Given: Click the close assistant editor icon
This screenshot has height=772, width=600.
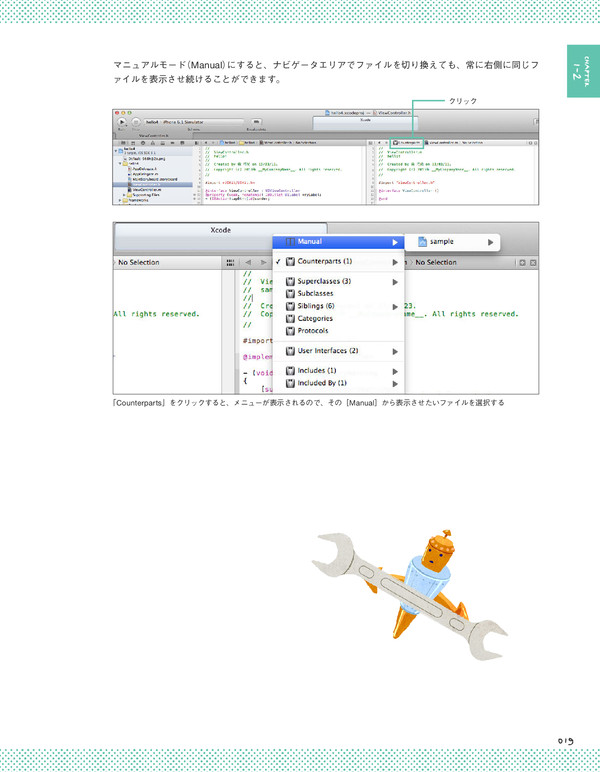Looking at the screenshot, I should (533, 262).
